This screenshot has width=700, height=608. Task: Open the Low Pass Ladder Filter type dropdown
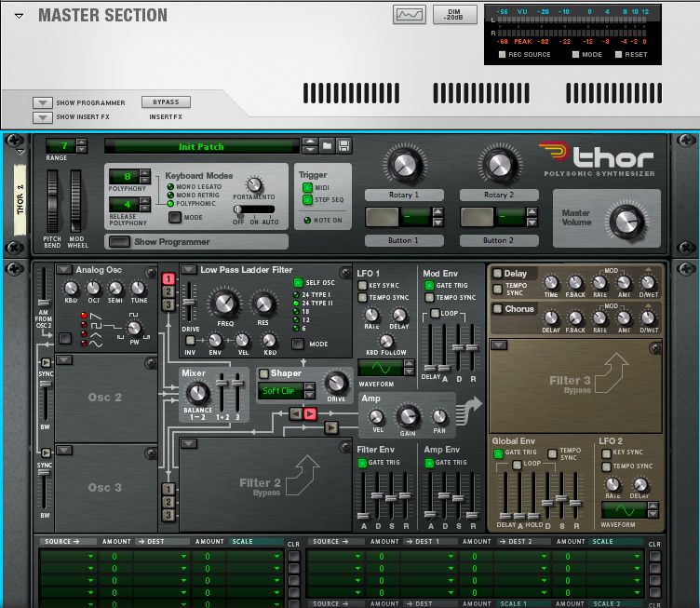coord(188,270)
